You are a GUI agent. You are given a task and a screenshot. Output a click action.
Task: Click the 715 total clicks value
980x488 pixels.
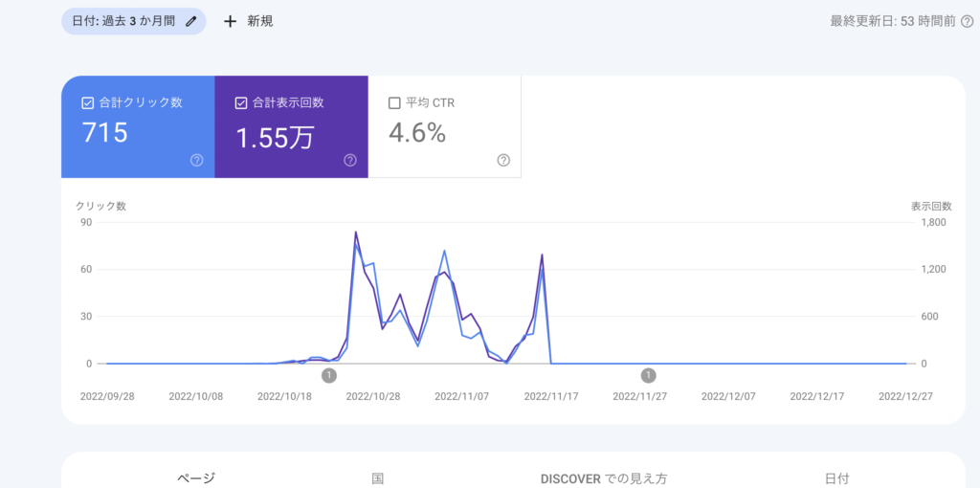[x=105, y=133]
